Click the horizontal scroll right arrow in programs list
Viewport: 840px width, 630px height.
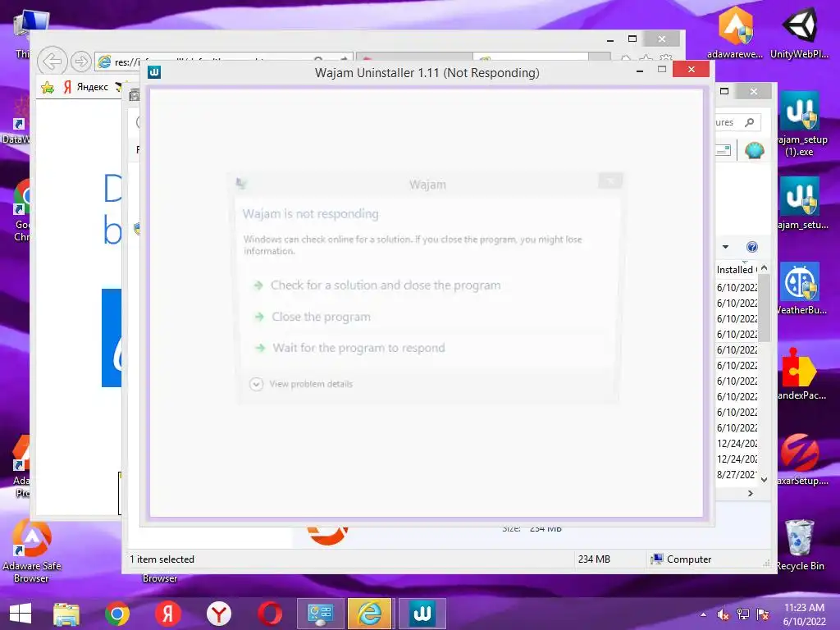coord(751,493)
